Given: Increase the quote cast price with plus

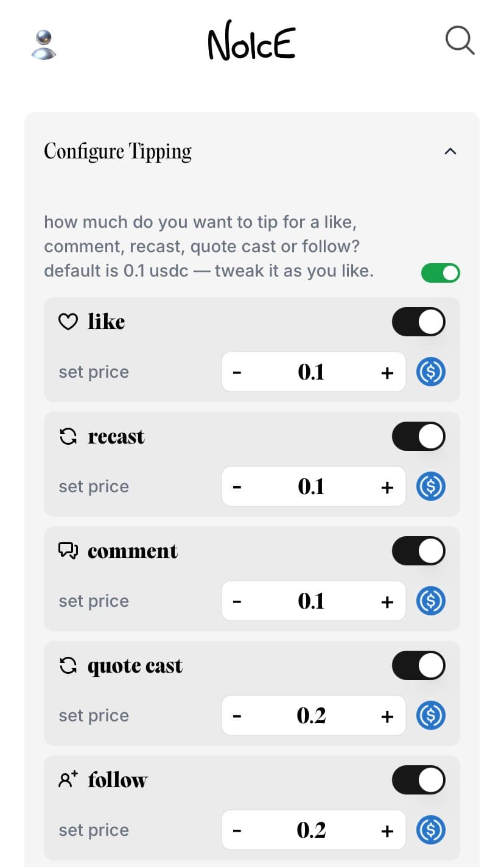Looking at the screenshot, I should [387, 717].
